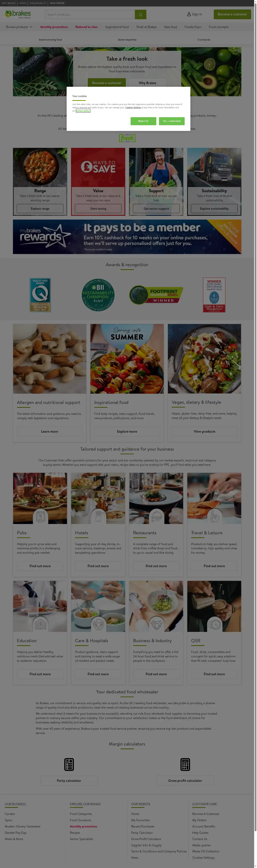
Task: Open the Cookies Settings link in dialog
Action: point(133,108)
